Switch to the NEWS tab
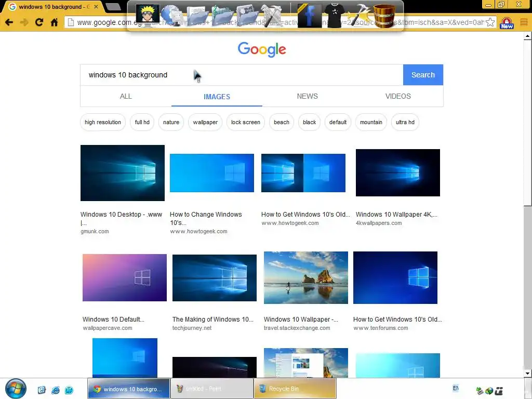This screenshot has height=399, width=532. [x=308, y=96]
